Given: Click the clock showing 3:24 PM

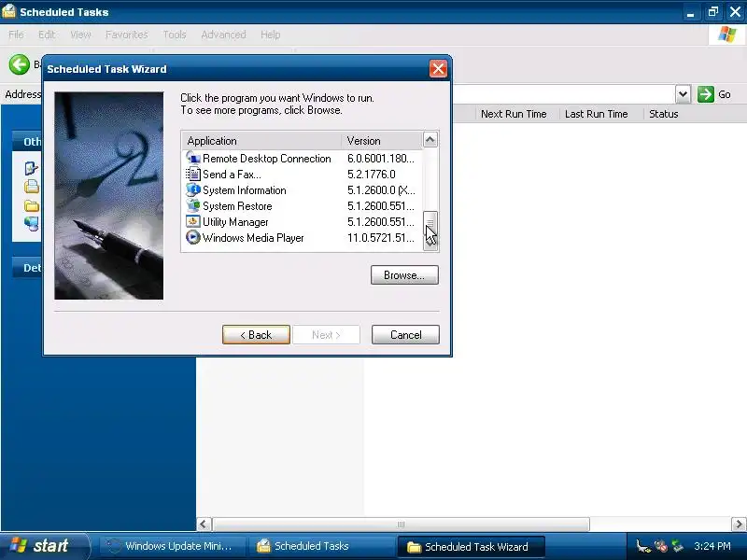Looking at the screenshot, I should [712, 546].
